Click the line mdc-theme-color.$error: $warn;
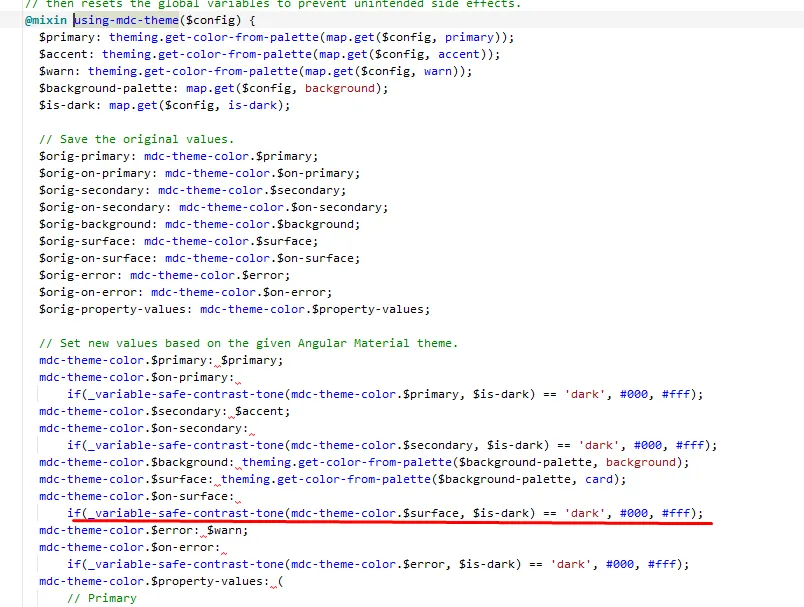 pyautogui.click(x=144, y=530)
